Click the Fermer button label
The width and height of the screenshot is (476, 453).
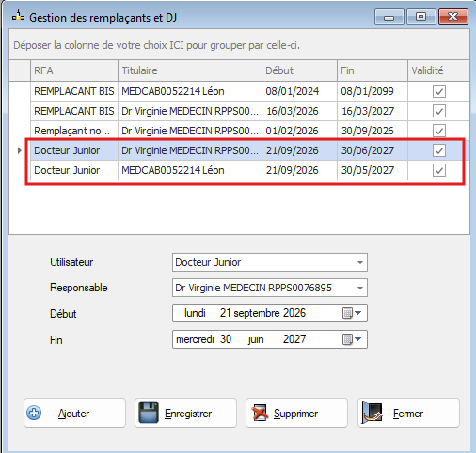point(408,414)
